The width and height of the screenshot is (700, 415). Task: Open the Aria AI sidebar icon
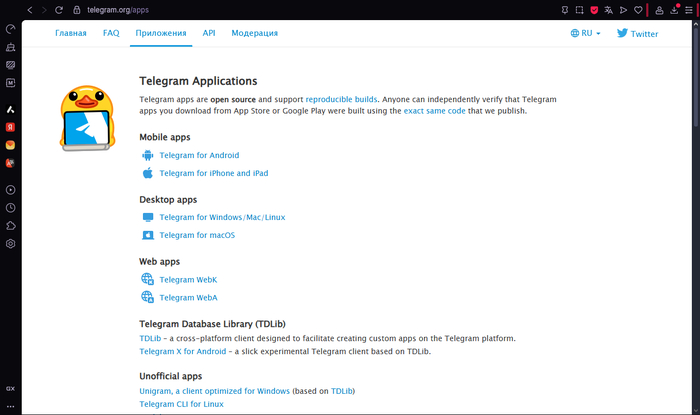[10, 109]
